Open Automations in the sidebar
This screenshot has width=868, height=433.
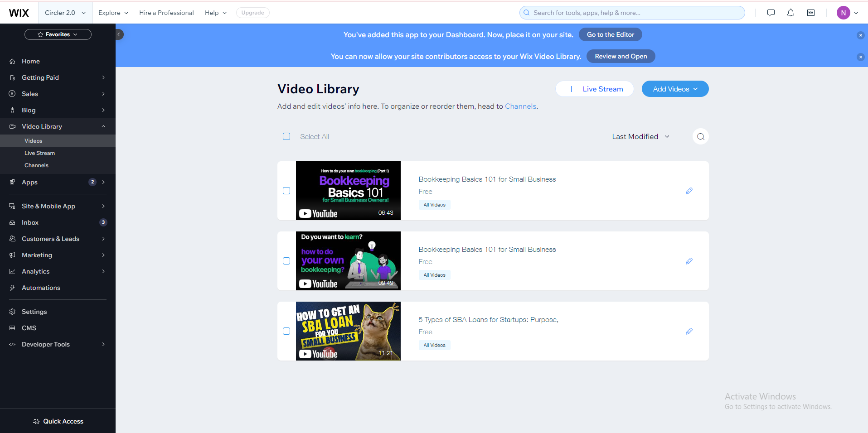(x=58, y=288)
